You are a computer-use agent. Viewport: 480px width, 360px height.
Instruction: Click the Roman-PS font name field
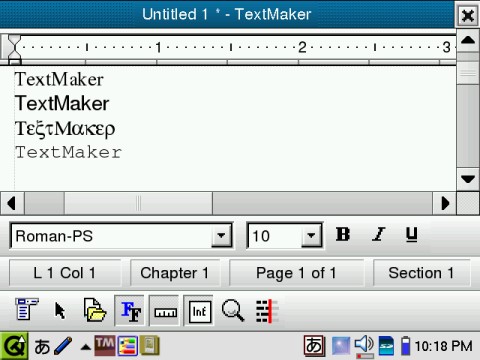click(x=112, y=236)
